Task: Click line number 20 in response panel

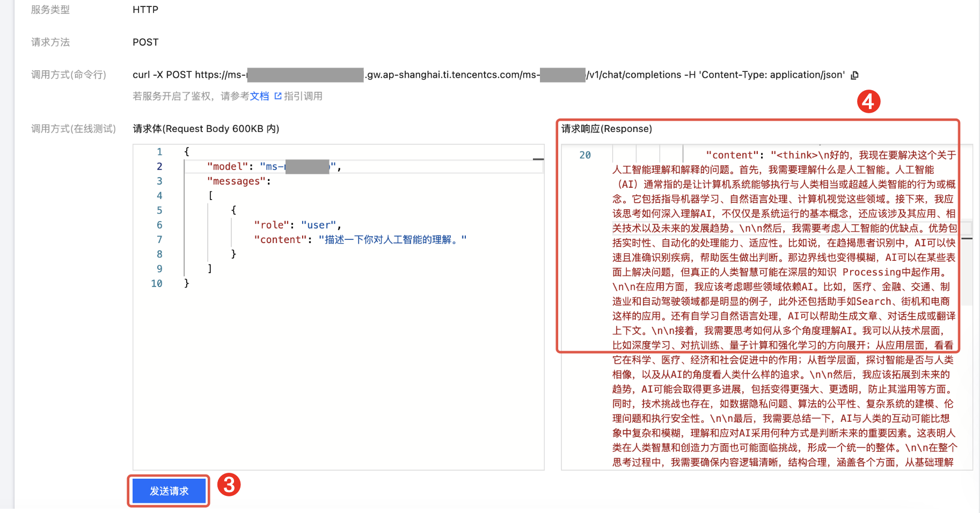Action: click(585, 155)
